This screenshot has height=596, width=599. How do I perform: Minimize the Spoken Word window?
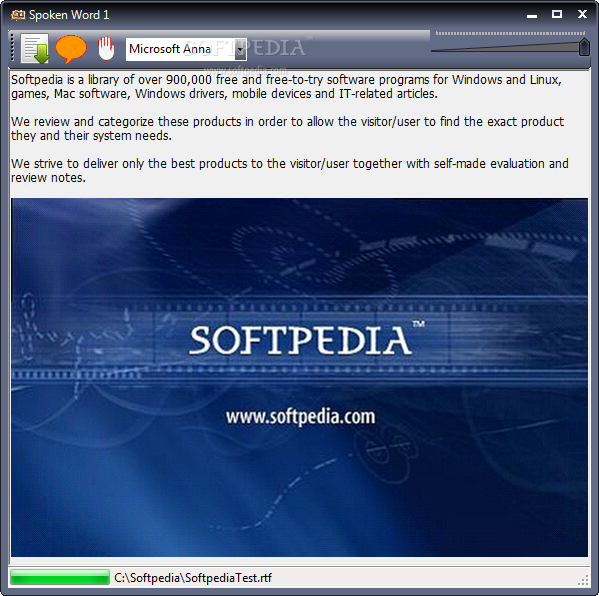point(532,15)
